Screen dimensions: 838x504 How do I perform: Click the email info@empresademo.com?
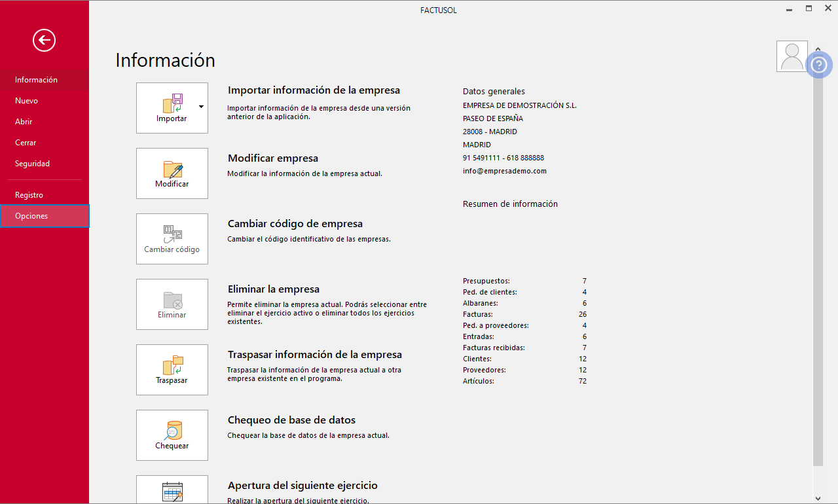[505, 171]
